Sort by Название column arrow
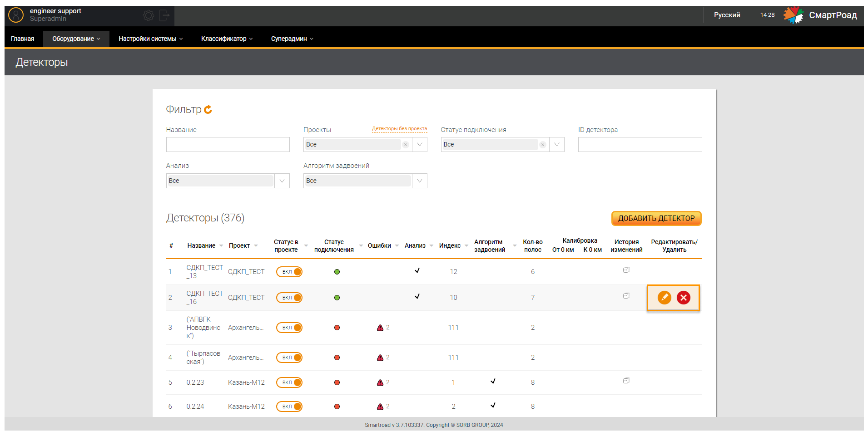The image size is (868, 436). click(221, 246)
